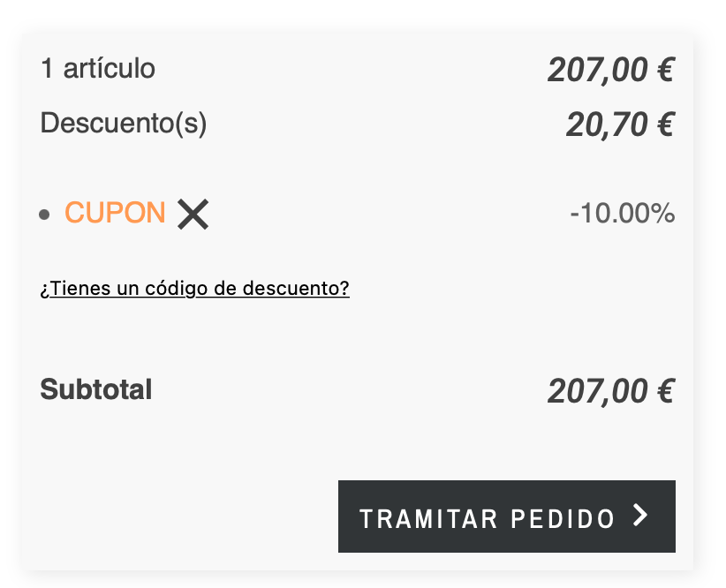Open the '¿Tienes un código de descuento?' link
The image size is (726, 588).
tap(194, 289)
